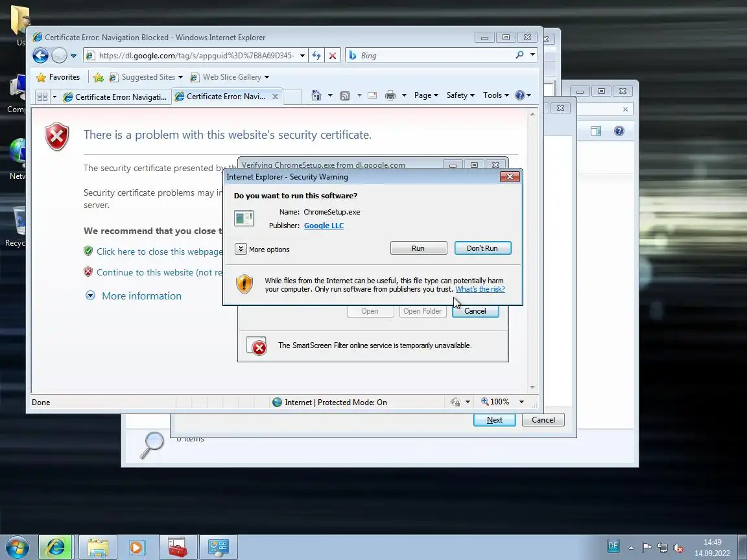Click 'Continue to this website' link
The image size is (747, 560).
click(160, 272)
